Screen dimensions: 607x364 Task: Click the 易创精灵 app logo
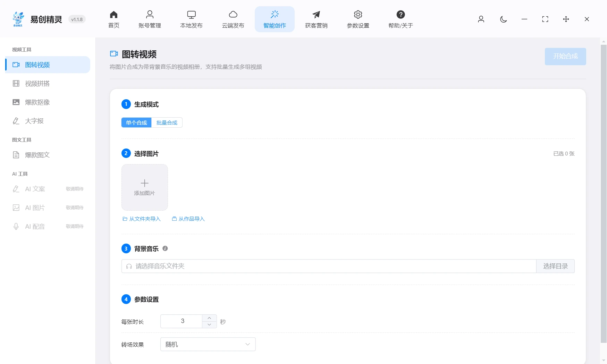[18, 19]
